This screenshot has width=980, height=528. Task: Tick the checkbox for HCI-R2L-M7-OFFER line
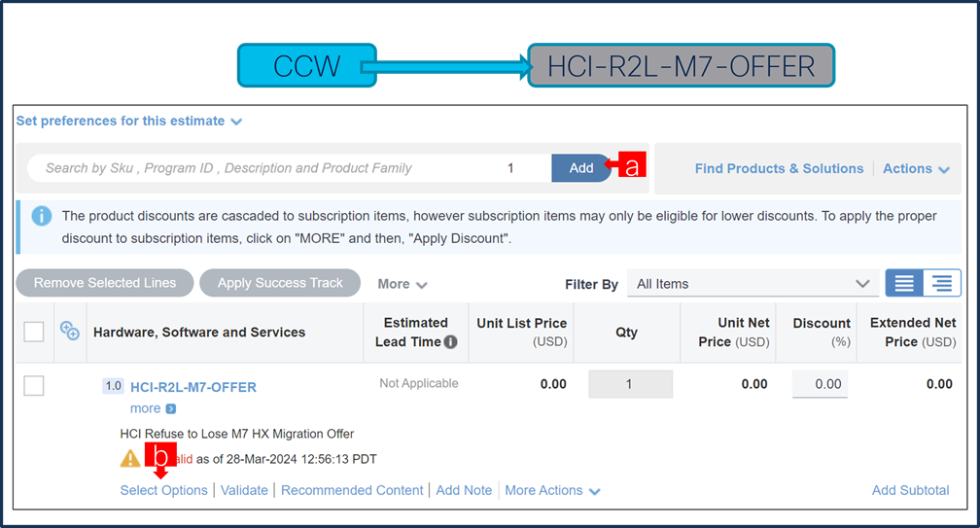coord(34,385)
